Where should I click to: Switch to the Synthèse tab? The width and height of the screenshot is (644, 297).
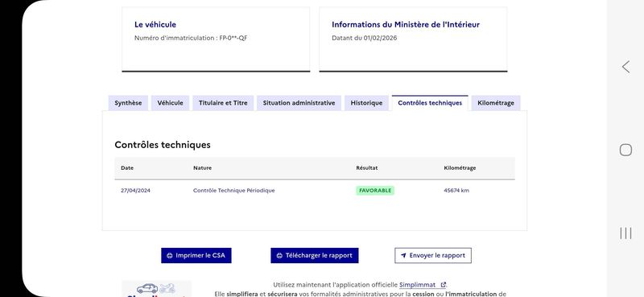[x=128, y=103]
